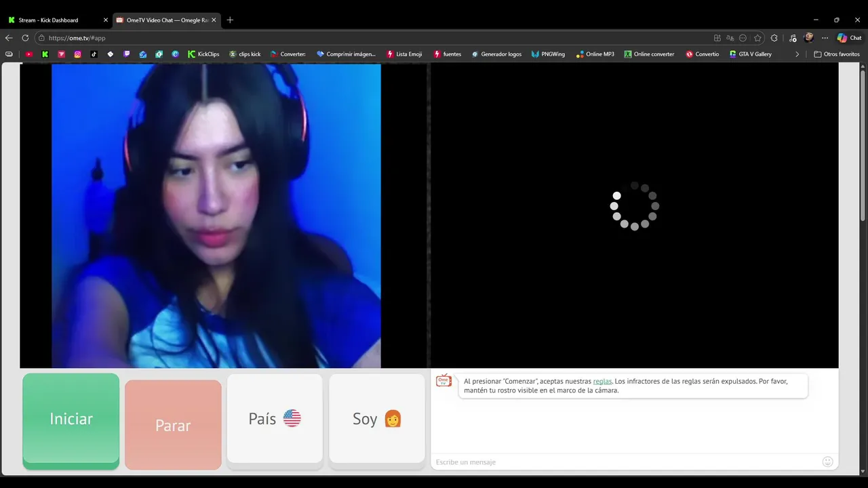
Task: Click your own webcam preview video
Action: [x=216, y=216]
